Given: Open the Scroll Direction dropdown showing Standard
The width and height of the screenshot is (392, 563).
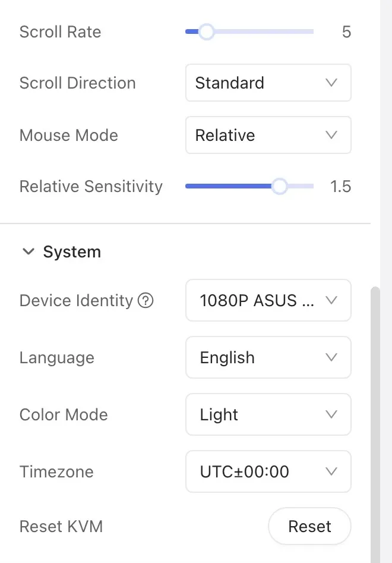Looking at the screenshot, I should [268, 83].
